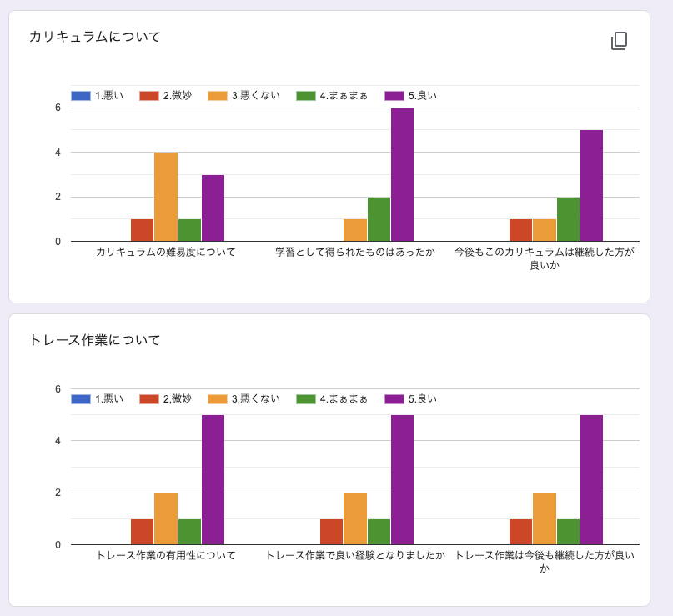This screenshot has width=673, height=616.
Task: Click orange bar of カリキュラムの難易度について
Action: click(166, 197)
